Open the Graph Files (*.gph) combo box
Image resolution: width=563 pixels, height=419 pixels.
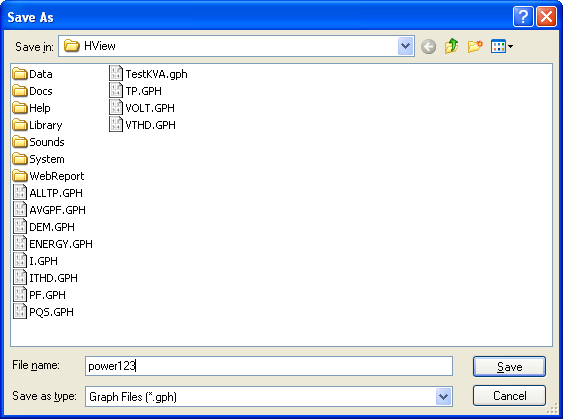[x=269, y=397]
